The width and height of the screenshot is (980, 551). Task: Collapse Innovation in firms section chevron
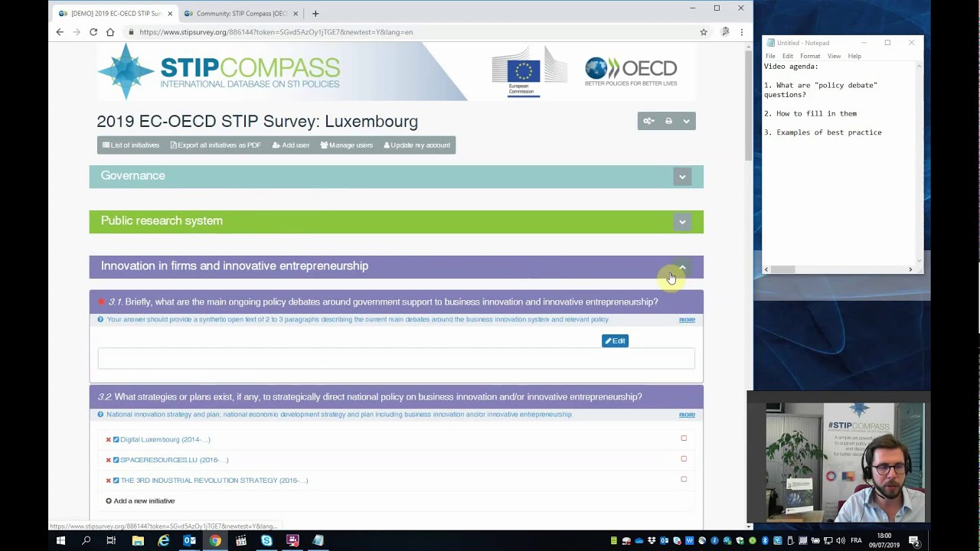[682, 267]
